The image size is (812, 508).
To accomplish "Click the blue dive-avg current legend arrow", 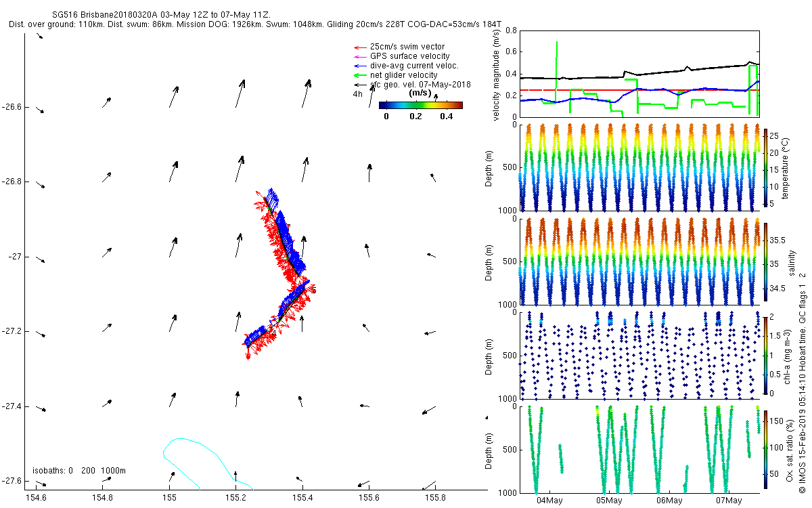I will pyautogui.click(x=359, y=66).
